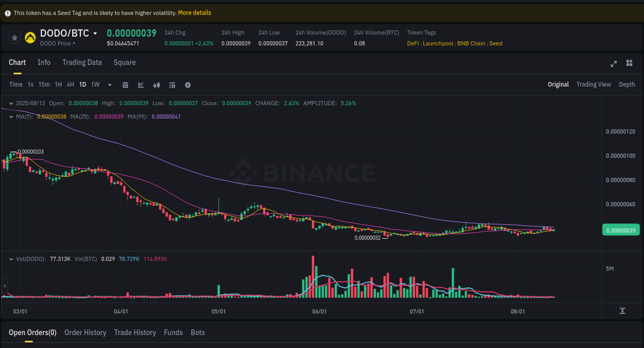Open the chart settings gear
Image resolution: width=644 pixels, height=348 pixels.
pyautogui.click(x=188, y=85)
